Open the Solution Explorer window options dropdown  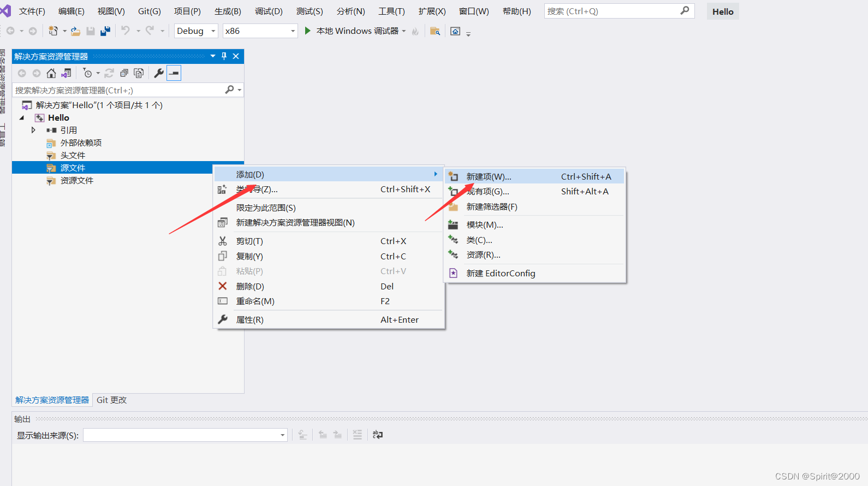pyautogui.click(x=213, y=56)
